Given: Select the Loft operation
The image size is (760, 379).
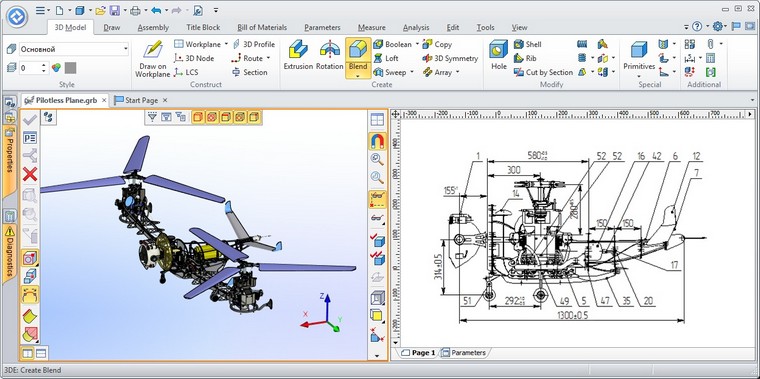Looking at the screenshot, I should tap(386, 58).
